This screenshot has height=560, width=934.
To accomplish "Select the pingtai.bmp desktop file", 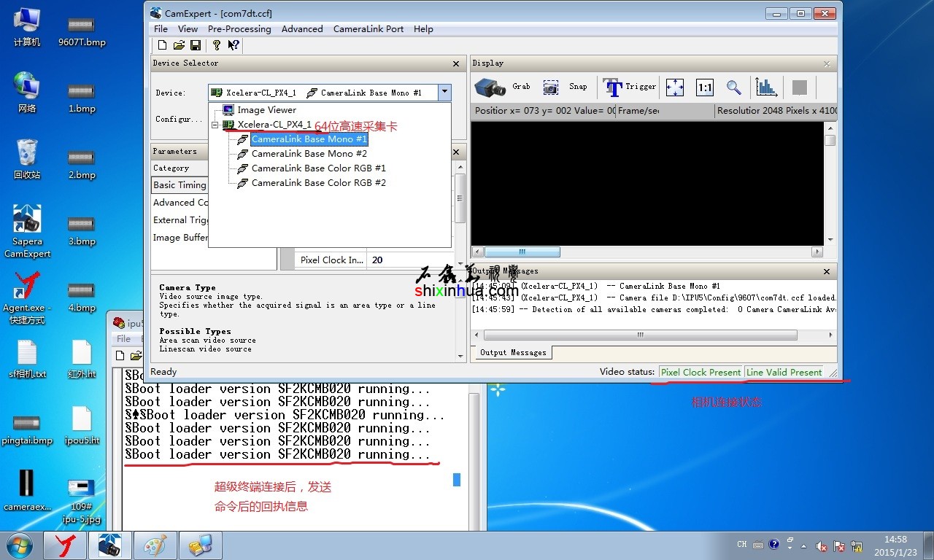I will pos(27,429).
